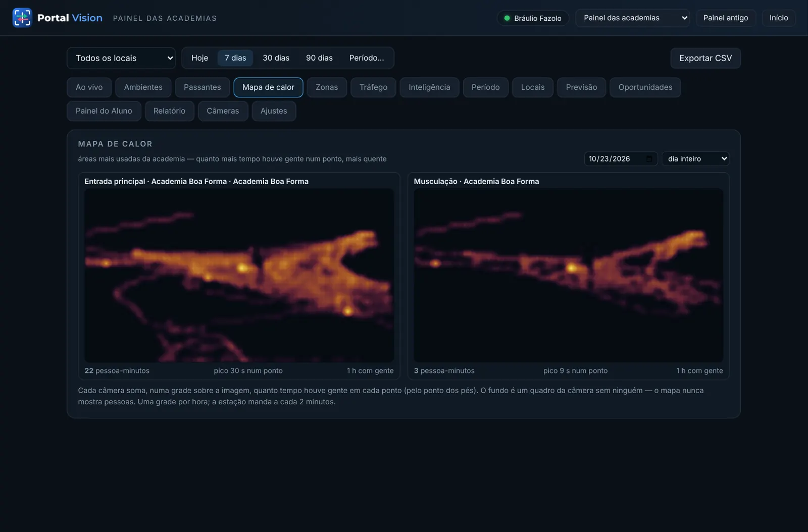Open the Tráfego tab
The image size is (808, 532).
[x=374, y=87]
